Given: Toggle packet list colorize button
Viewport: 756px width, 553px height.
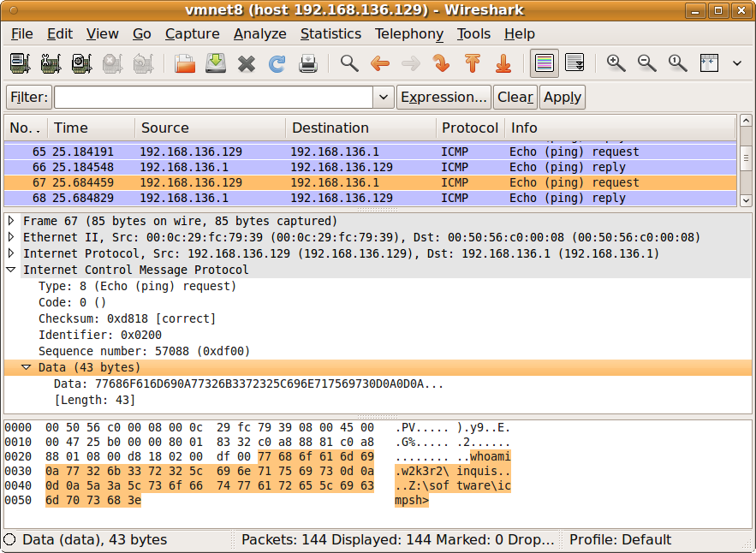Looking at the screenshot, I should coord(545,63).
